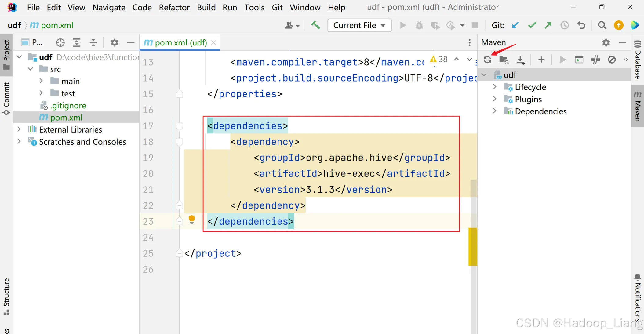The height and width of the screenshot is (334, 644).
Task: Open Search Everywhere magnifier icon
Action: (x=602, y=25)
